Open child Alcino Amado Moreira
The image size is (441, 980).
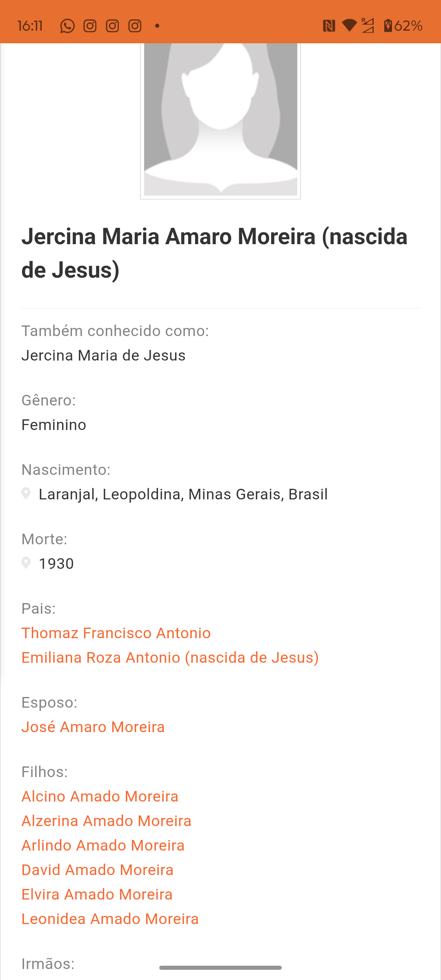100,796
